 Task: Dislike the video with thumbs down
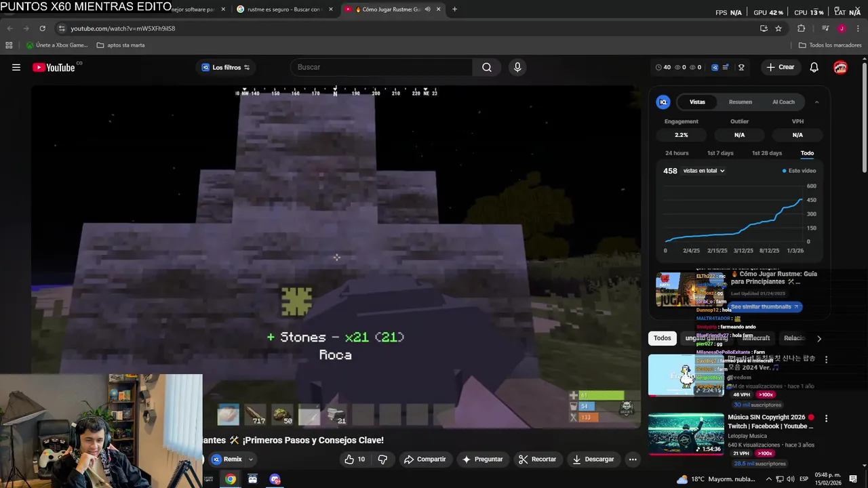point(382,459)
